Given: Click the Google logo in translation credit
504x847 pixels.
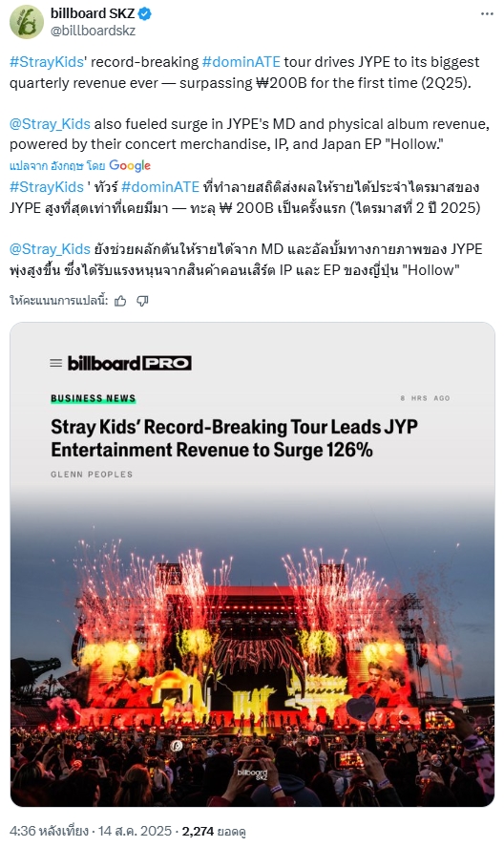Looking at the screenshot, I should [130, 166].
